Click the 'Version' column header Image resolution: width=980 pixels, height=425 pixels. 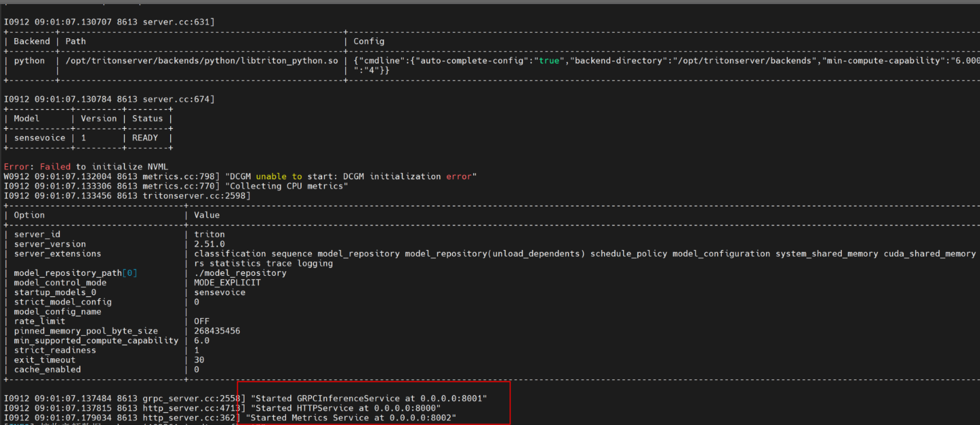point(99,119)
